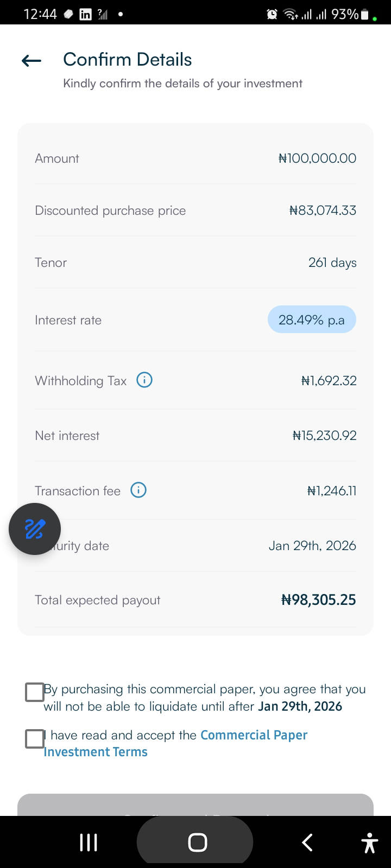This screenshot has width=391, height=868.
Task: Tap the Total expected payout amount
Action: [319, 599]
